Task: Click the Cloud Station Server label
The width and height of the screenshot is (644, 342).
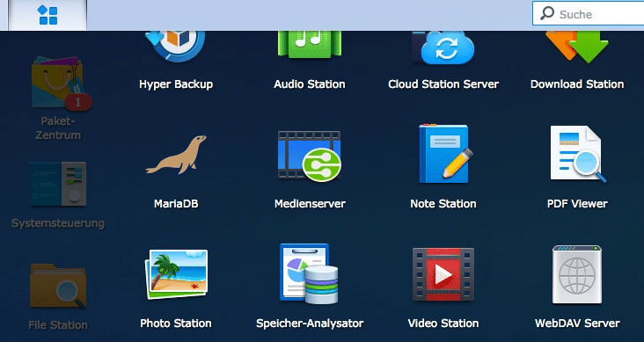Action: click(443, 84)
